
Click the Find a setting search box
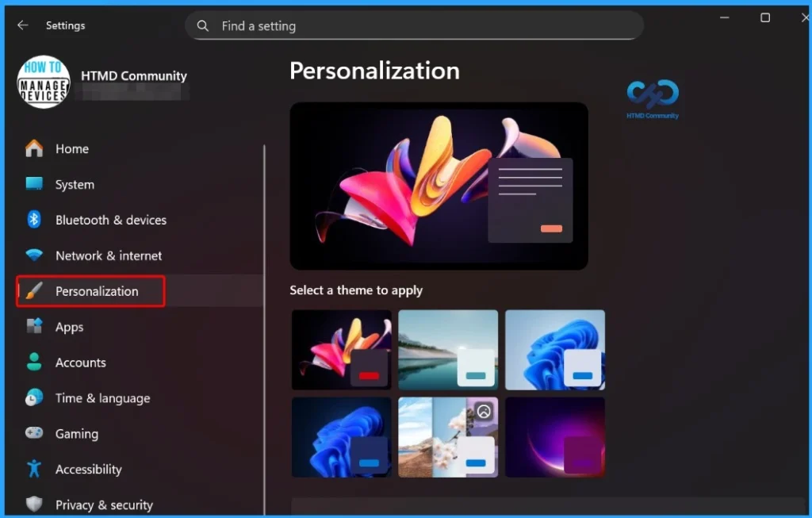pos(414,26)
